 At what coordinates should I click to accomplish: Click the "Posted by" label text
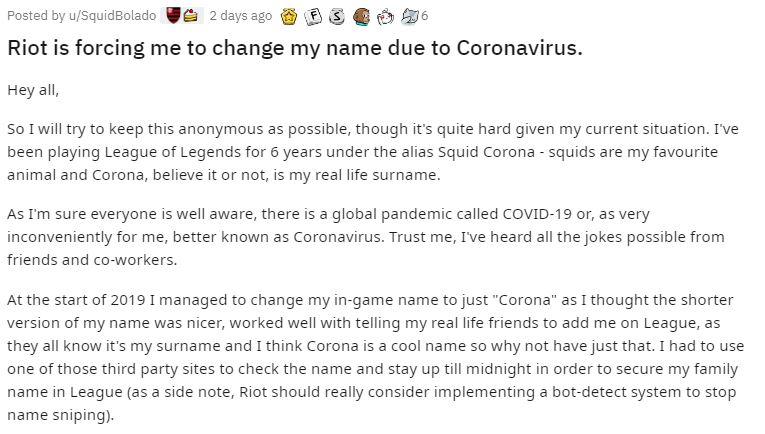tap(36, 16)
